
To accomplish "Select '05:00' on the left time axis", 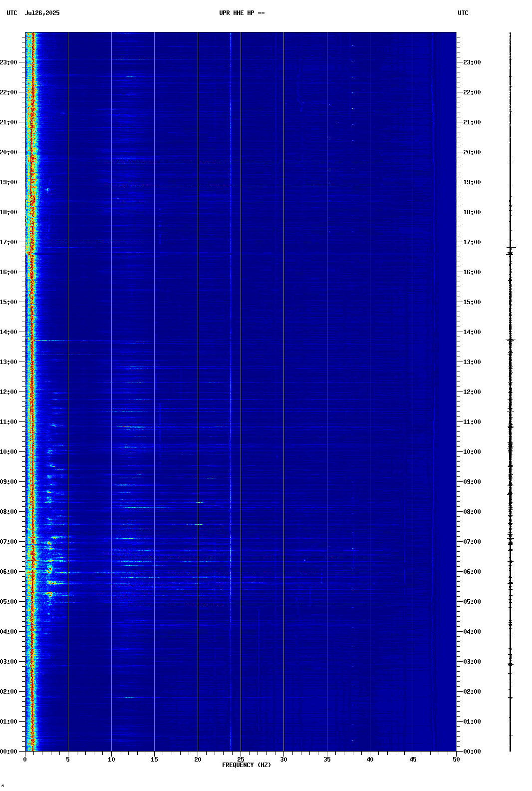I will click(8, 602).
